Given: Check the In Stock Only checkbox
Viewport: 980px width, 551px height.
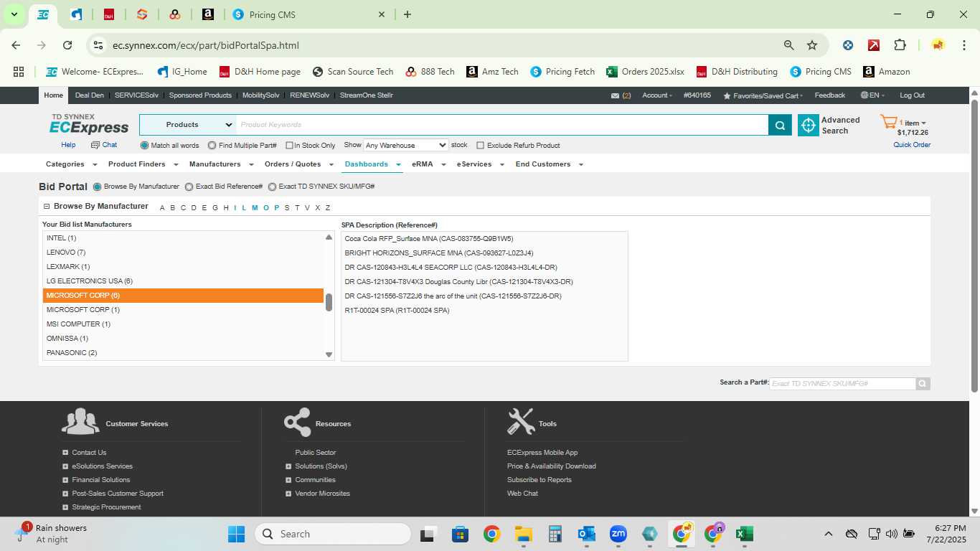Looking at the screenshot, I should point(289,145).
